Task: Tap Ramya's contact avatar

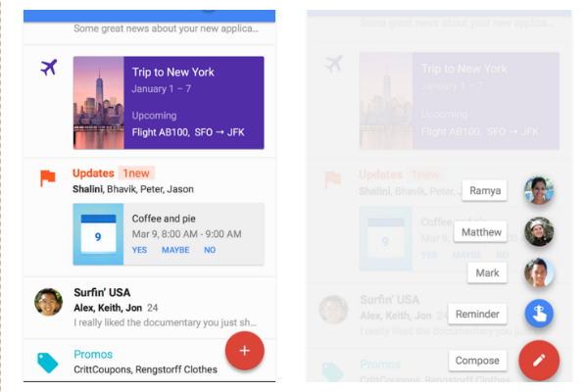Action: (539, 190)
